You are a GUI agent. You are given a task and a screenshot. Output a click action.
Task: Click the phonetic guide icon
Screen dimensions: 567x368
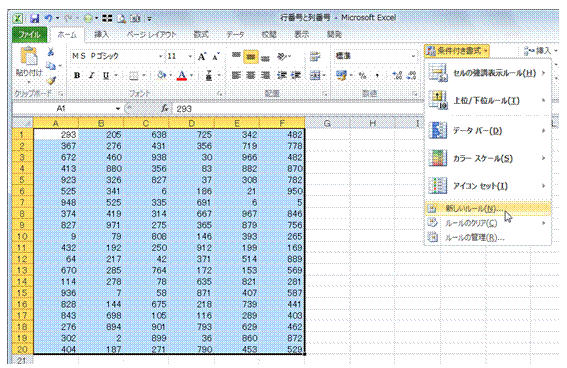click(209, 76)
